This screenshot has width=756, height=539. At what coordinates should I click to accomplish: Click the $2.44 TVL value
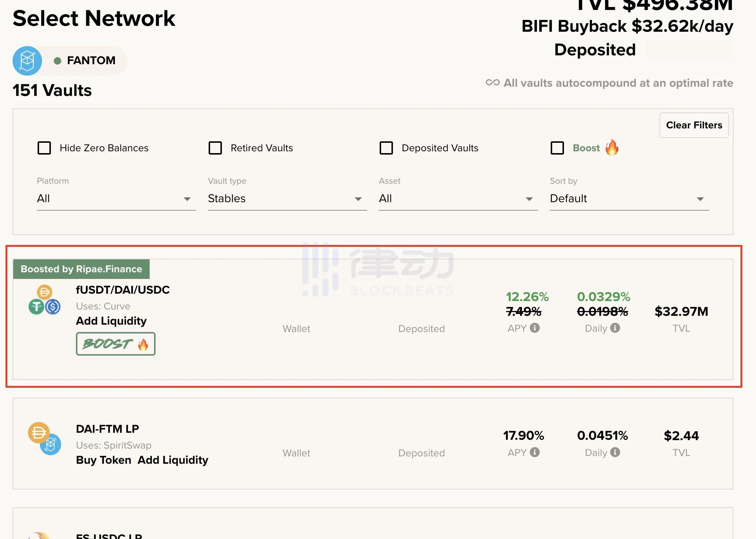681,436
